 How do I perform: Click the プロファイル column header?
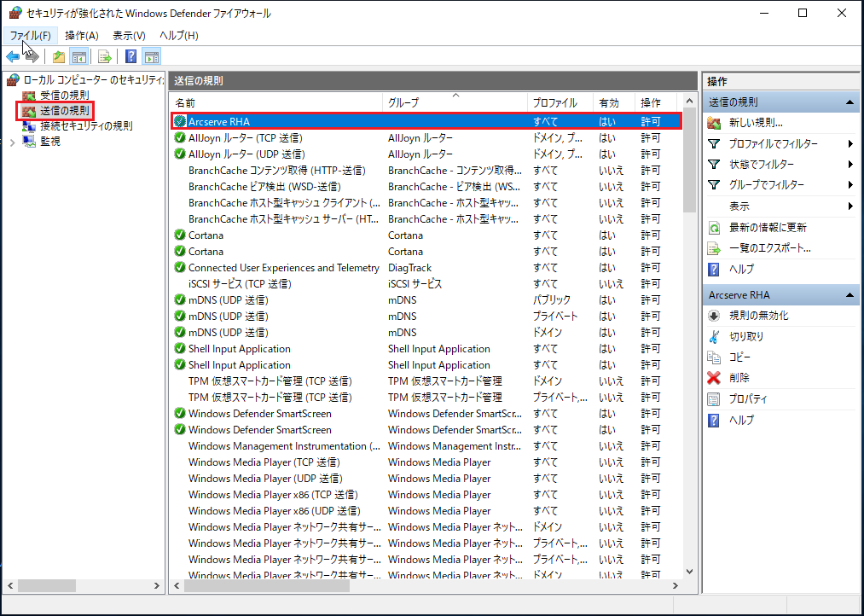point(560,103)
